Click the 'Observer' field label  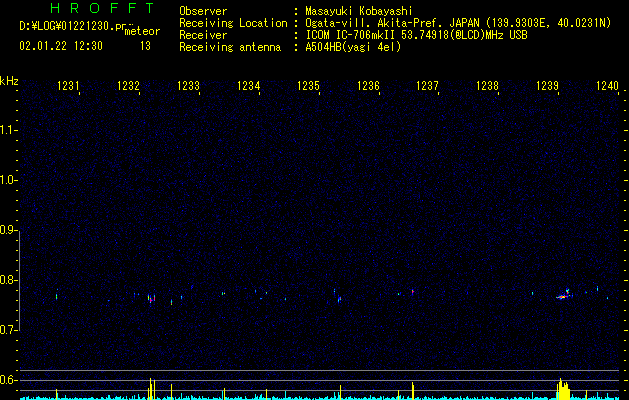point(203,11)
